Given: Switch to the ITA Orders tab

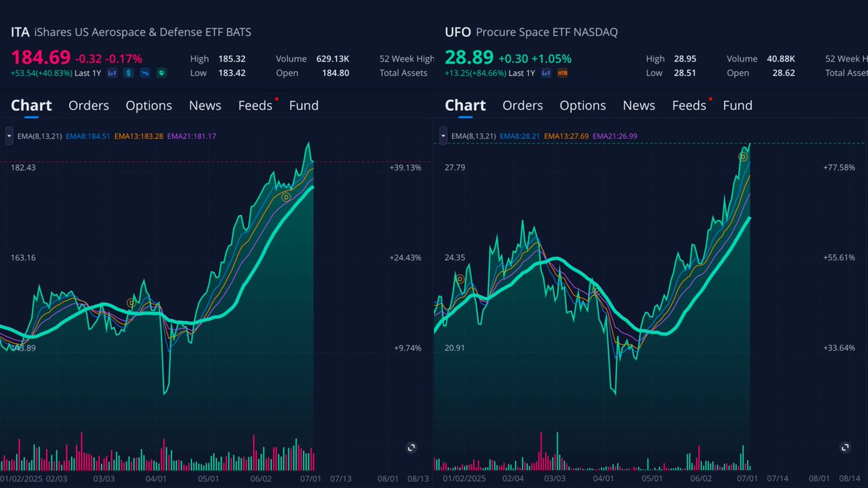Looking at the screenshot, I should (89, 106).
